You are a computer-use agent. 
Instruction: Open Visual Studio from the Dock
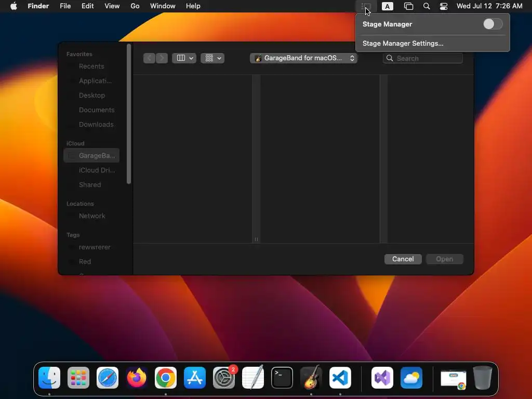382,378
